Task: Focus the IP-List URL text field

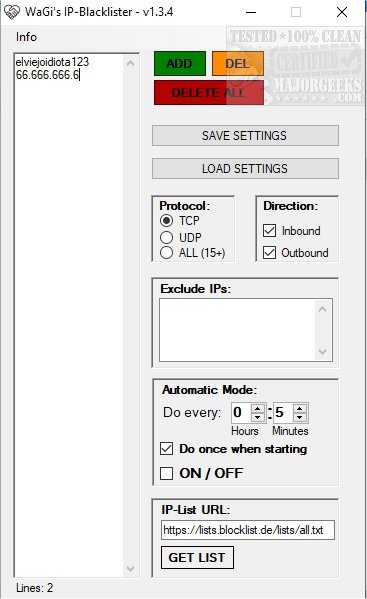Action: point(248,530)
